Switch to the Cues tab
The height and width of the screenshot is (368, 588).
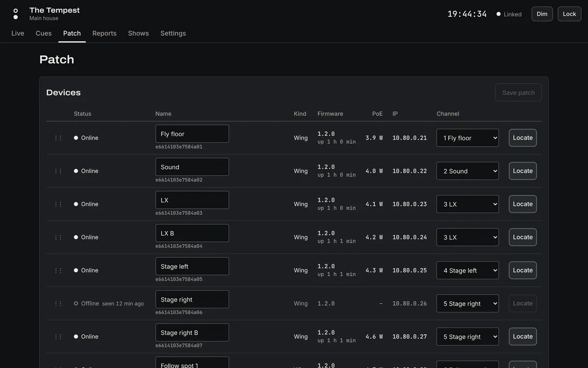(x=44, y=33)
